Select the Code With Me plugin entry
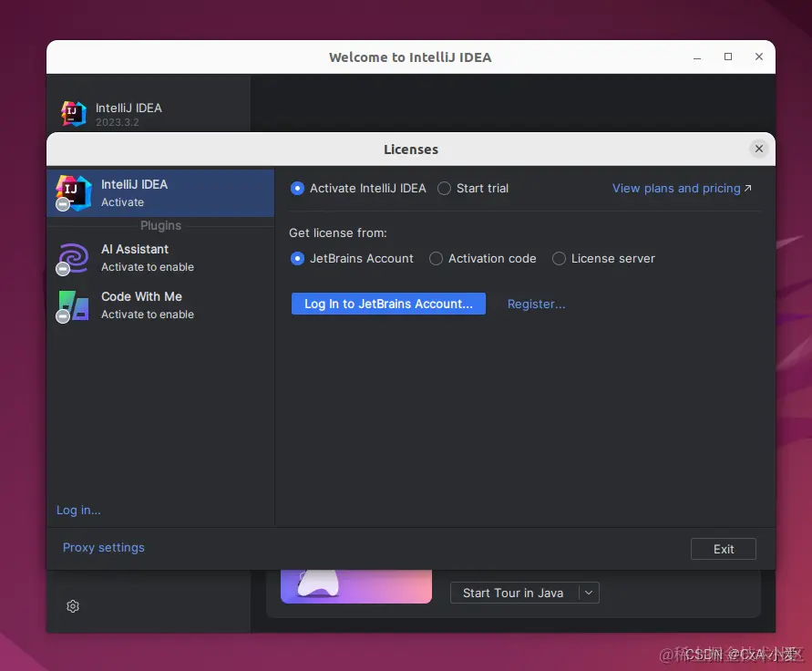This screenshot has height=671, width=812. click(x=160, y=305)
